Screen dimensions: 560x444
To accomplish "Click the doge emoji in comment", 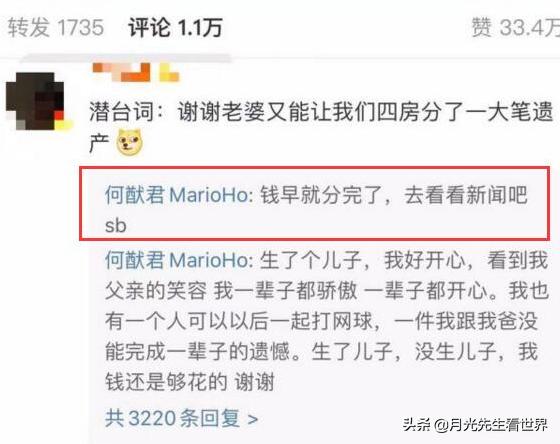I will [x=130, y=142].
